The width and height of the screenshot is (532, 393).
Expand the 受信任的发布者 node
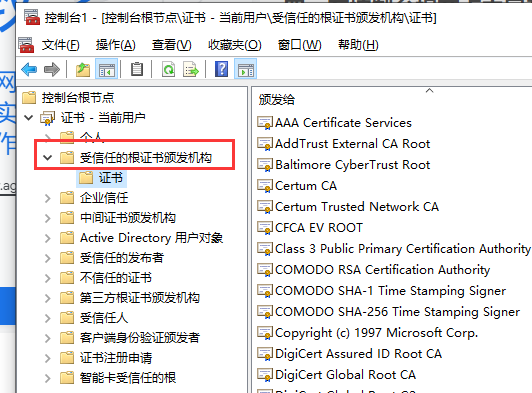pyautogui.click(x=48, y=258)
